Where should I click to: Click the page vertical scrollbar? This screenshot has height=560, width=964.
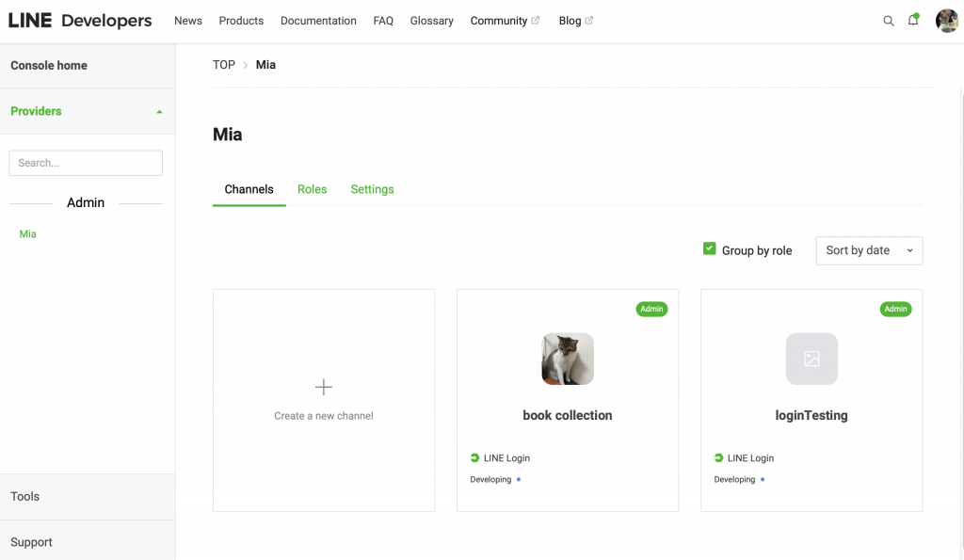961,320
